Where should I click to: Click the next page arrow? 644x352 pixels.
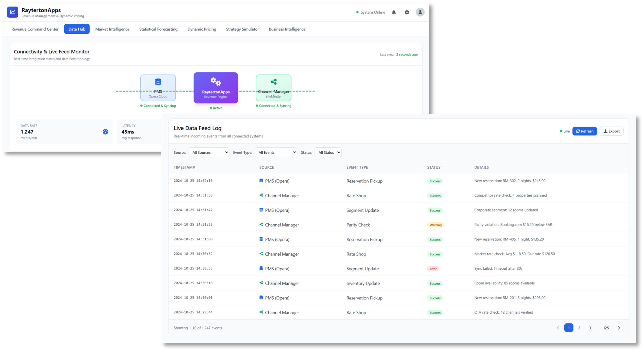[619, 328]
